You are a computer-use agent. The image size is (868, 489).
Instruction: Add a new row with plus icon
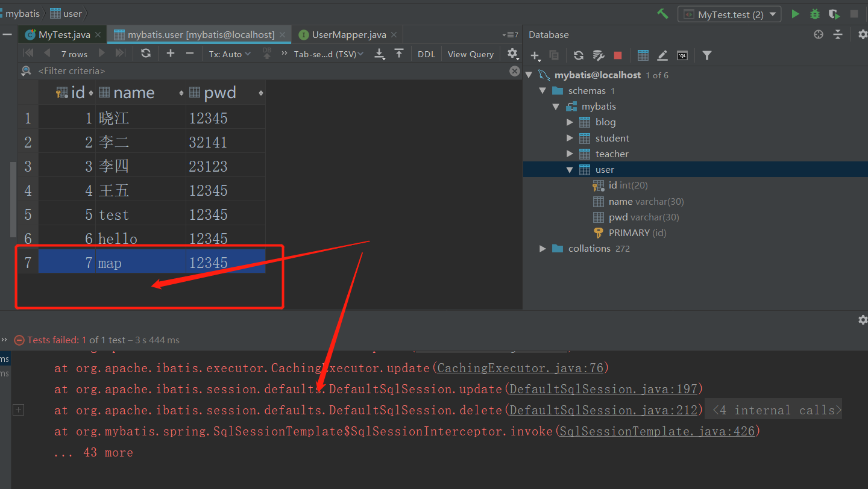171,54
